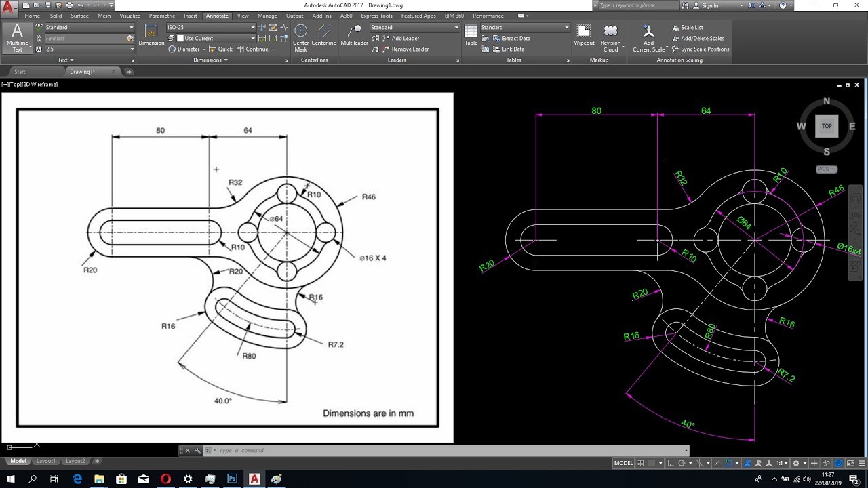
Task: Open the text style Standard dropdown
Action: click(x=90, y=27)
